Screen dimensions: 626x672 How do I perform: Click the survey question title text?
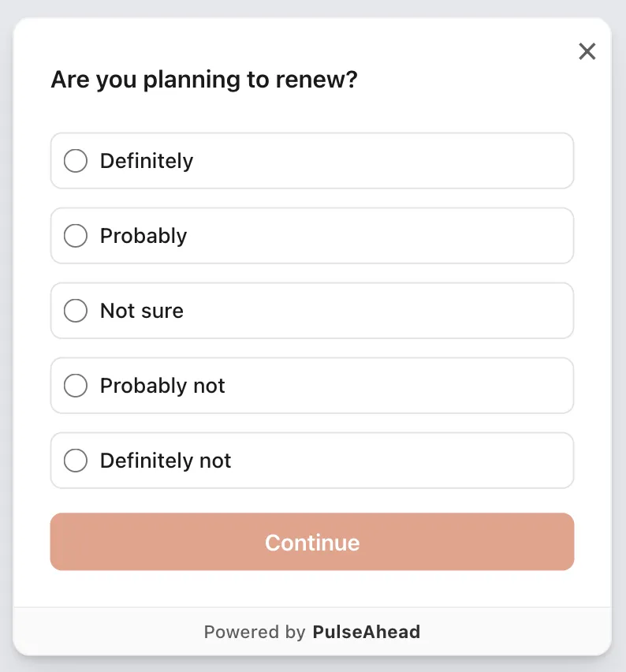coord(203,79)
